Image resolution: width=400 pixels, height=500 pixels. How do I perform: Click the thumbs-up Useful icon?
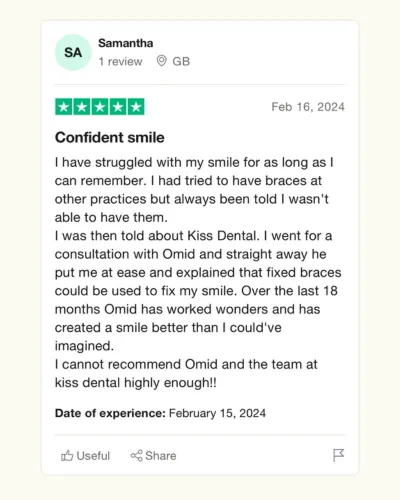coord(67,456)
